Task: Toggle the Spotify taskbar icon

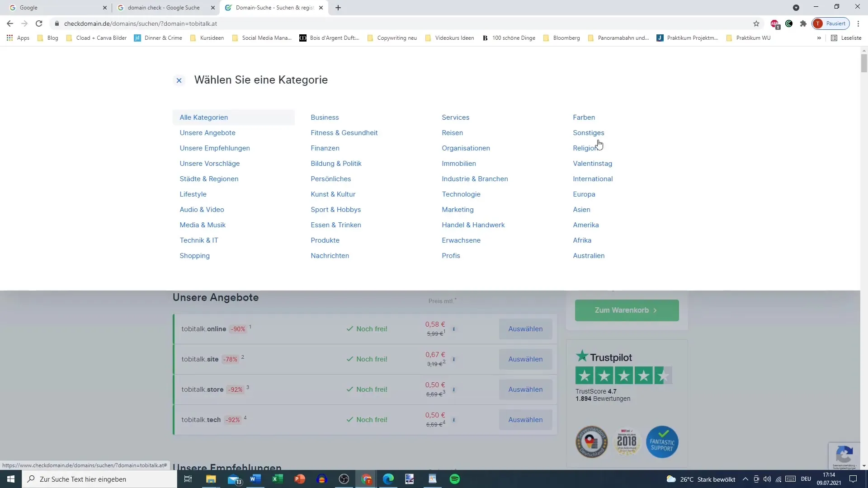Action: click(x=455, y=479)
